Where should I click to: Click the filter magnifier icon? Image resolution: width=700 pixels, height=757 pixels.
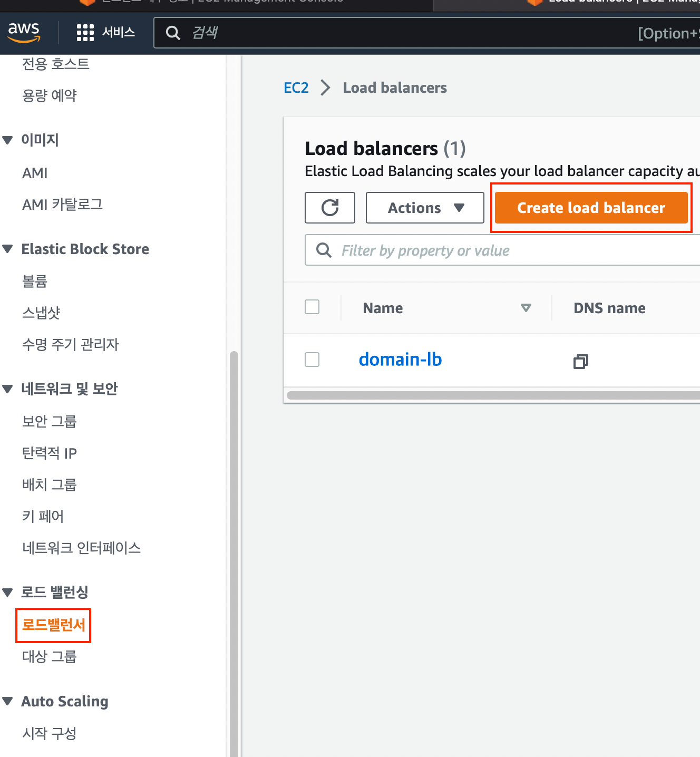324,250
